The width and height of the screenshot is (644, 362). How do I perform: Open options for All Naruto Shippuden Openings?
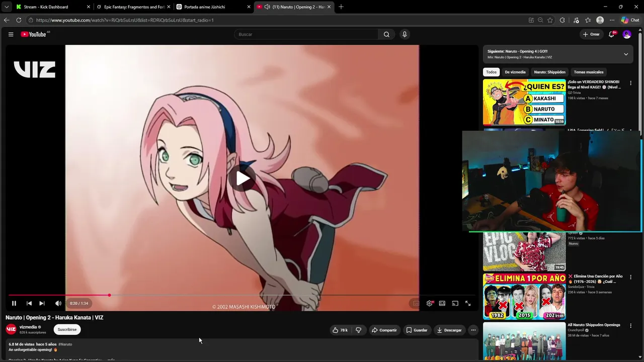(630, 326)
